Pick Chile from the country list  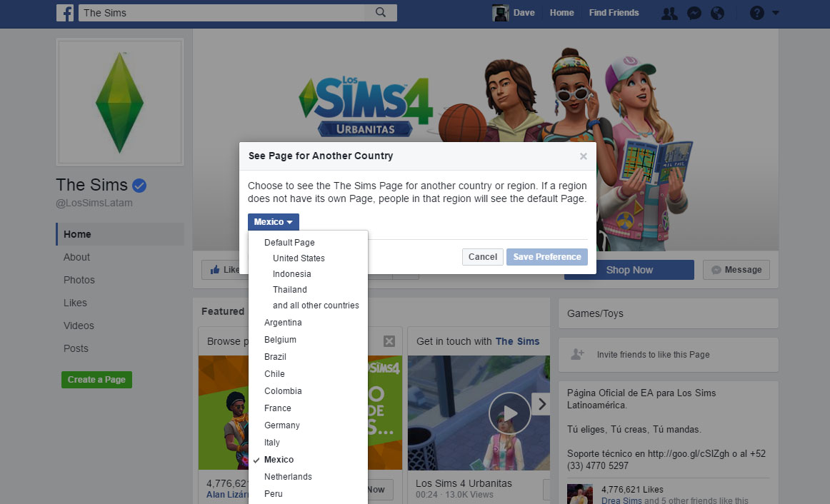[x=274, y=374]
